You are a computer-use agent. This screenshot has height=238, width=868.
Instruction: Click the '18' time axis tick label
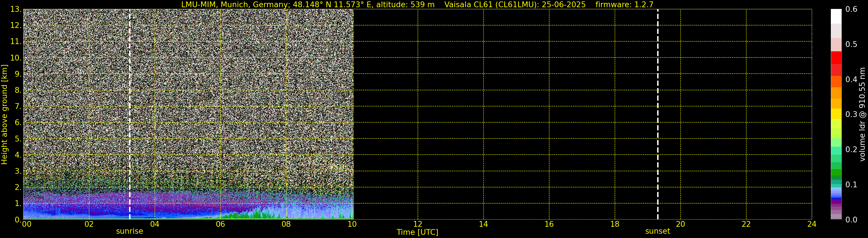coord(614,224)
